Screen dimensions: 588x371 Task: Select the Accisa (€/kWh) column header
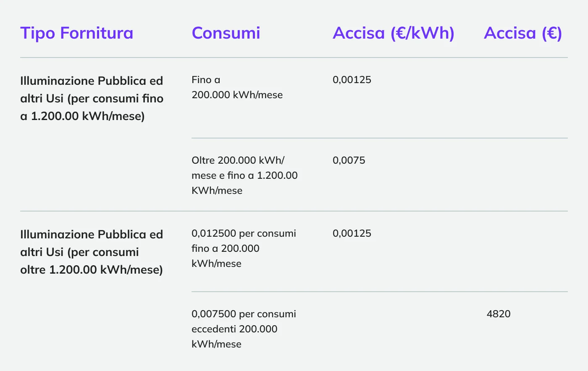click(393, 33)
